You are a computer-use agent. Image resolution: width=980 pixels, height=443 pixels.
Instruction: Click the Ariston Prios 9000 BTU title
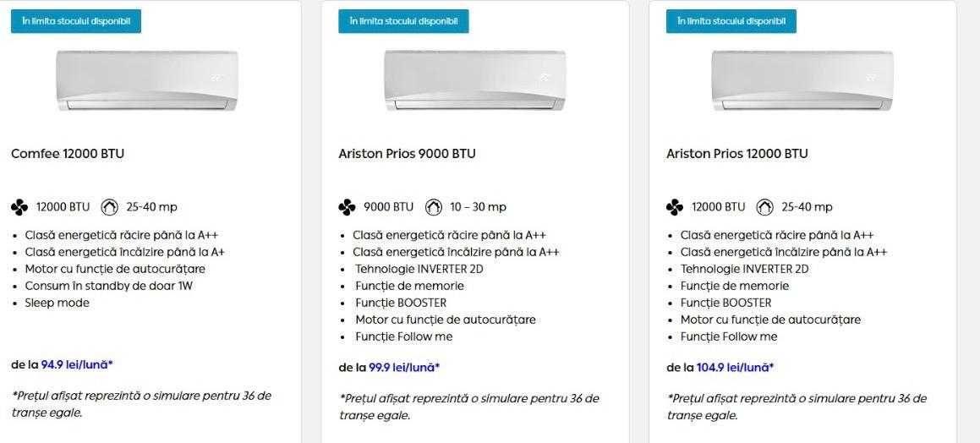coord(407,154)
